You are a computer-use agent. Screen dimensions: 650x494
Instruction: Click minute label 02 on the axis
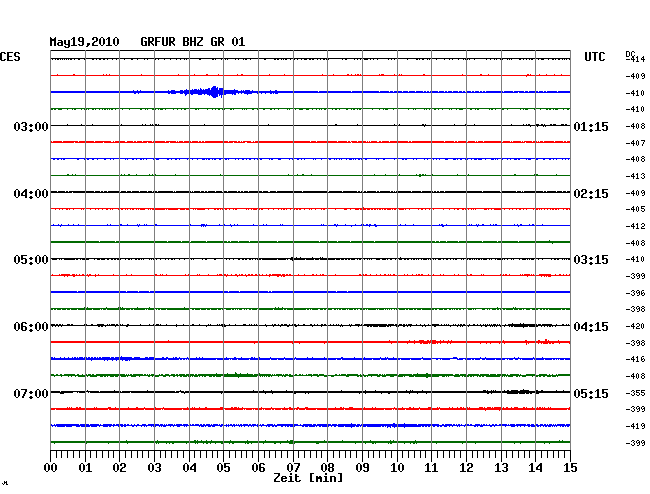[x=119, y=468]
